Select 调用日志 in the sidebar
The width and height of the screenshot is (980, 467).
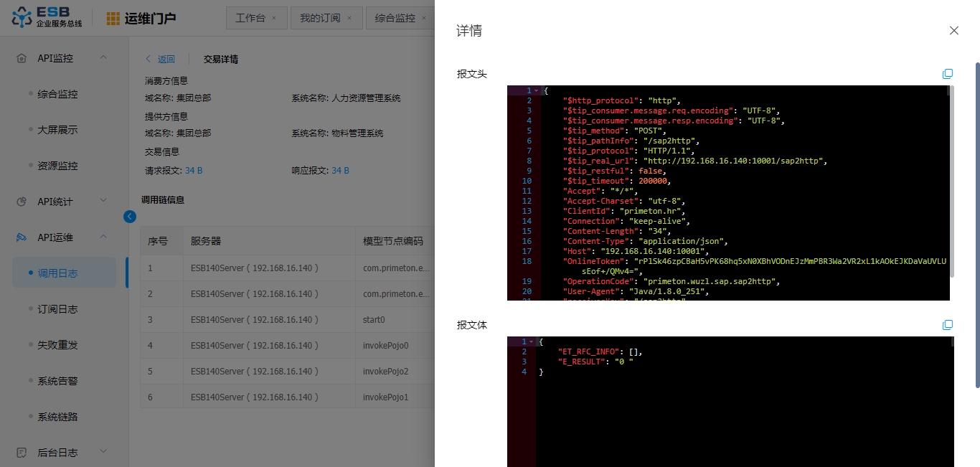point(64,273)
